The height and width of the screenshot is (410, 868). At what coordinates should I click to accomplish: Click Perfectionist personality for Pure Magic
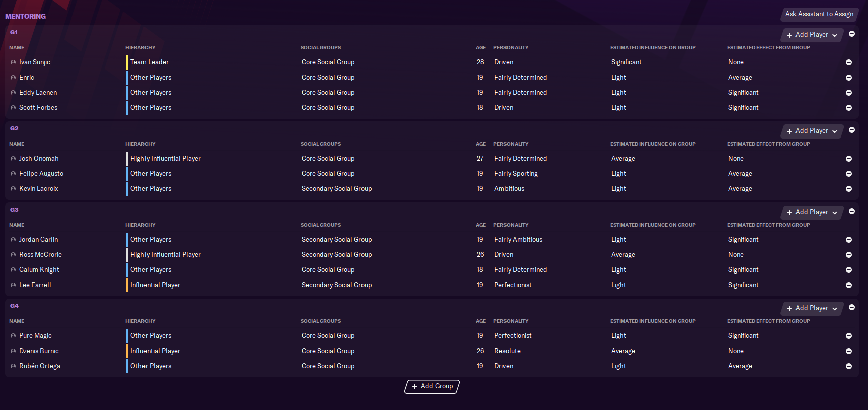point(513,336)
